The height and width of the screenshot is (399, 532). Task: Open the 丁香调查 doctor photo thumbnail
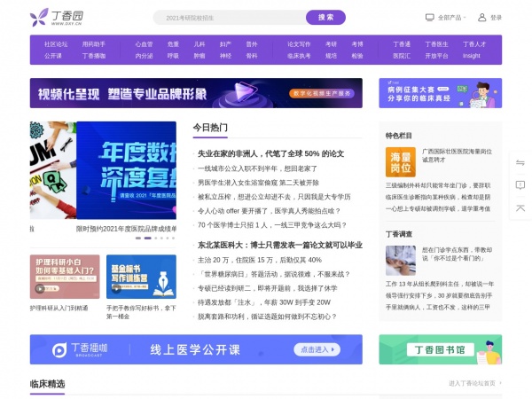coord(401,260)
